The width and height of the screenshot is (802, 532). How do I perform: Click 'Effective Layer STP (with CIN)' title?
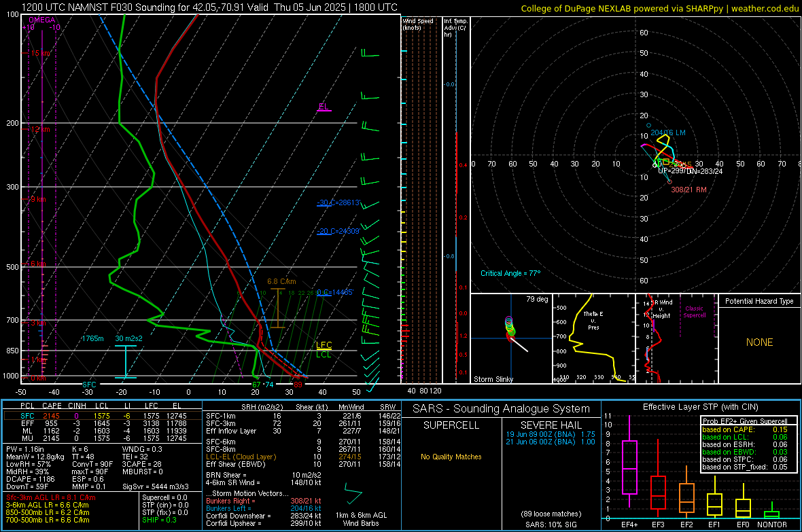(x=700, y=407)
